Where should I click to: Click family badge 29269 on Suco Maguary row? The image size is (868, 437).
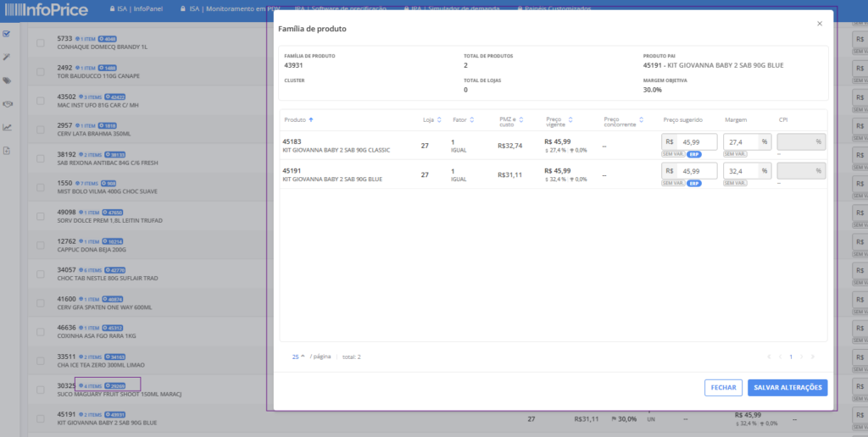115,386
